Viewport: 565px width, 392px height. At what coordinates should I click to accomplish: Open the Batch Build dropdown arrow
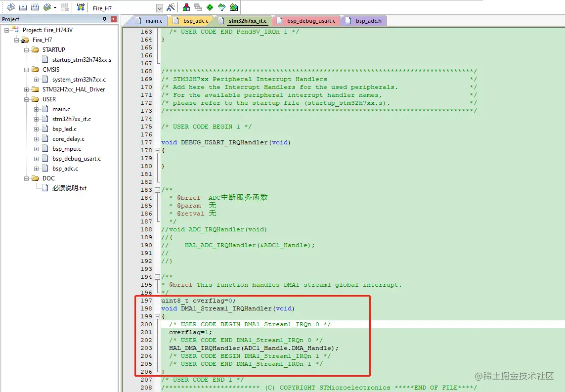pyautogui.click(x=55, y=7)
